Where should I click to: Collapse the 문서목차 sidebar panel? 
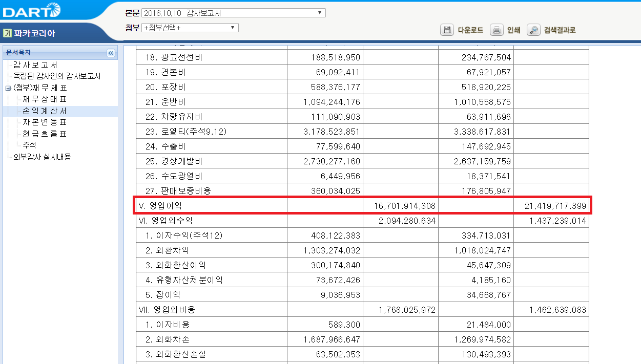(111, 53)
